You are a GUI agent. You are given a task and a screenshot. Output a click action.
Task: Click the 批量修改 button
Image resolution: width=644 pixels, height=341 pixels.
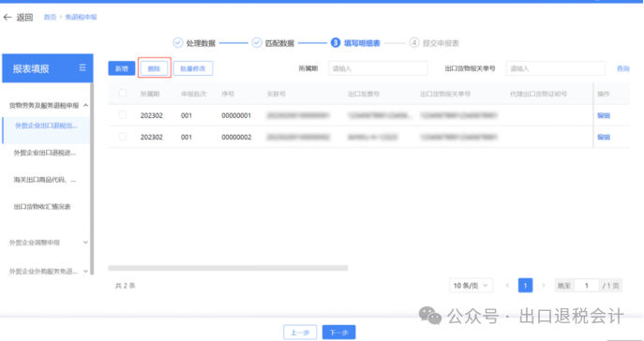coord(193,68)
